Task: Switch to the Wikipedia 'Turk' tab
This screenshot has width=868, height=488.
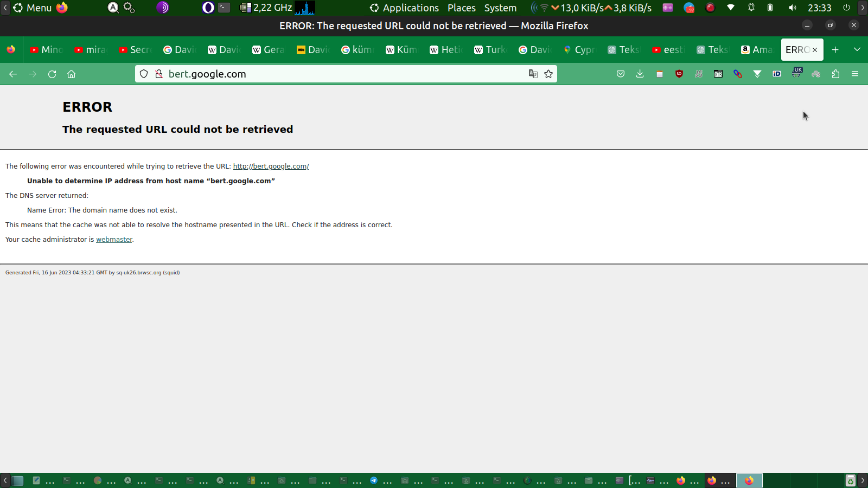Action: point(490,50)
